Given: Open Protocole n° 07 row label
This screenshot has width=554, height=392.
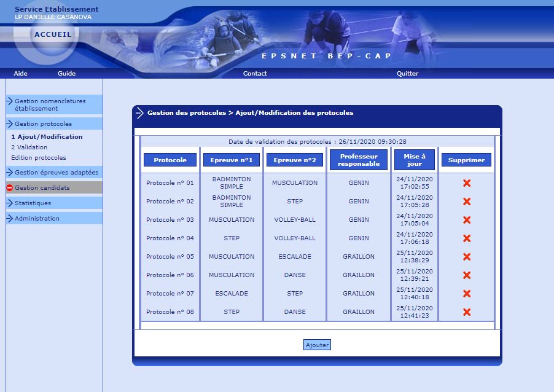Looking at the screenshot, I should pyautogui.click(x=170, y=293).
